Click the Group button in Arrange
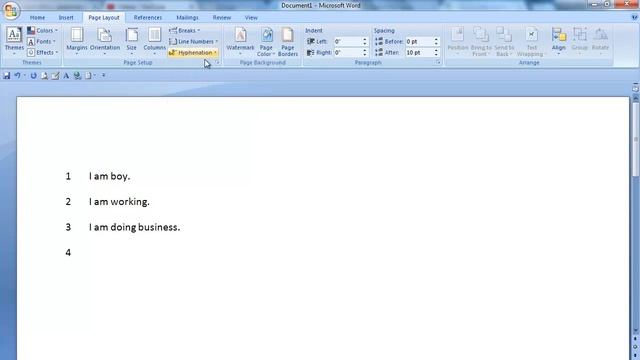 coord(579,41)
